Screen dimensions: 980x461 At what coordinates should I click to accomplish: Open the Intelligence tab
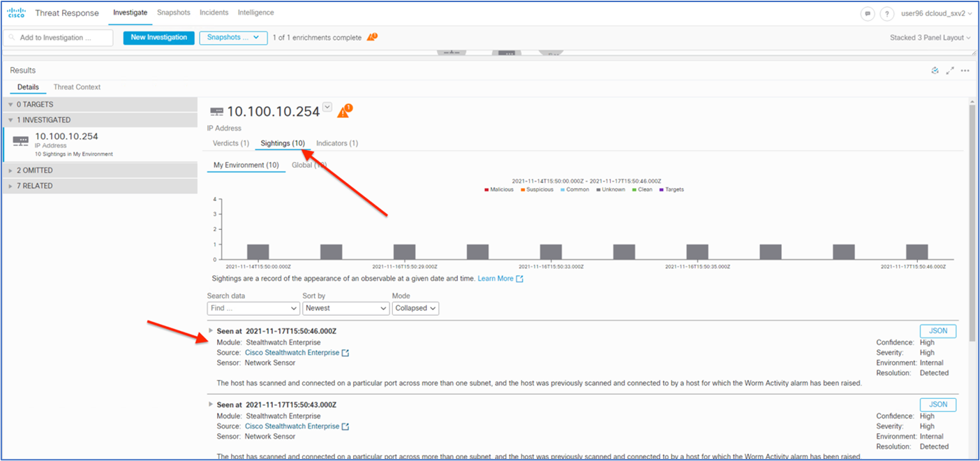coord(255,13)
